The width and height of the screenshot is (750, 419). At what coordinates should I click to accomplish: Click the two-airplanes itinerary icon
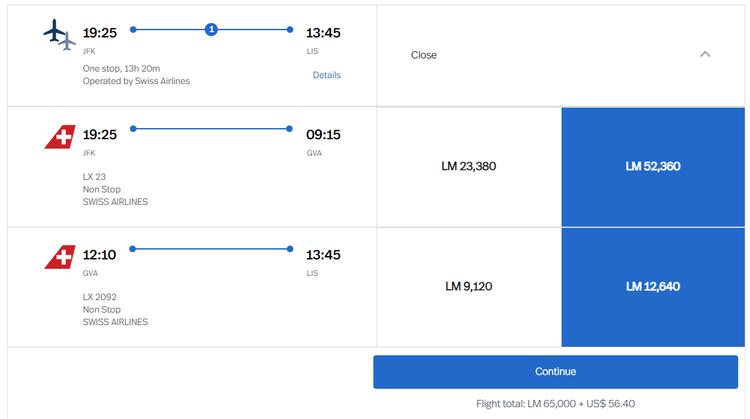coord(59,35)
